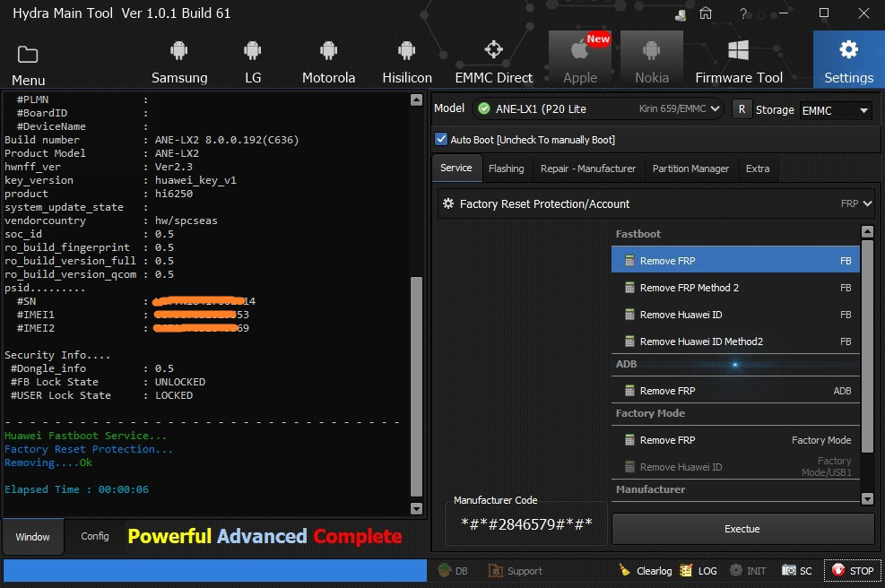Open the Partition Manager tab
Image resolution: width=885 pixels, height=588 pixels.
(690, 169)
